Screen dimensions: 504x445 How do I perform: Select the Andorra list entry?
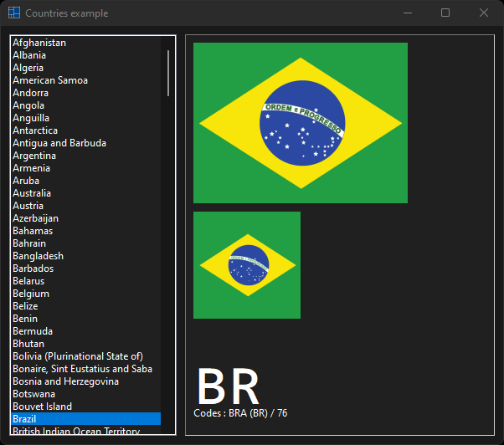click(x=86, y=93)
